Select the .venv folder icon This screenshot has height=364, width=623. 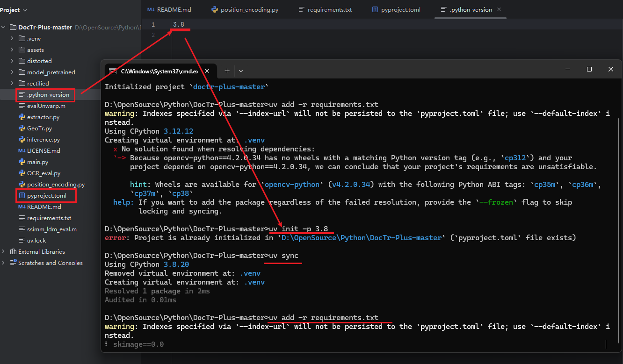(x=22, y=38)
